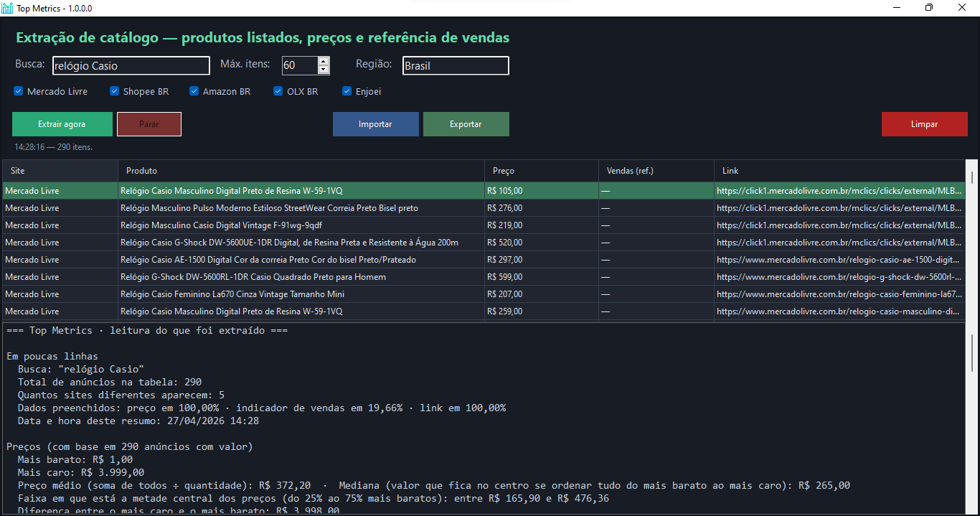Screen dimensions: 980x516
Task: Select the Casio G-Shock DW-5600UE-1DR row
Action: (289, 243)
